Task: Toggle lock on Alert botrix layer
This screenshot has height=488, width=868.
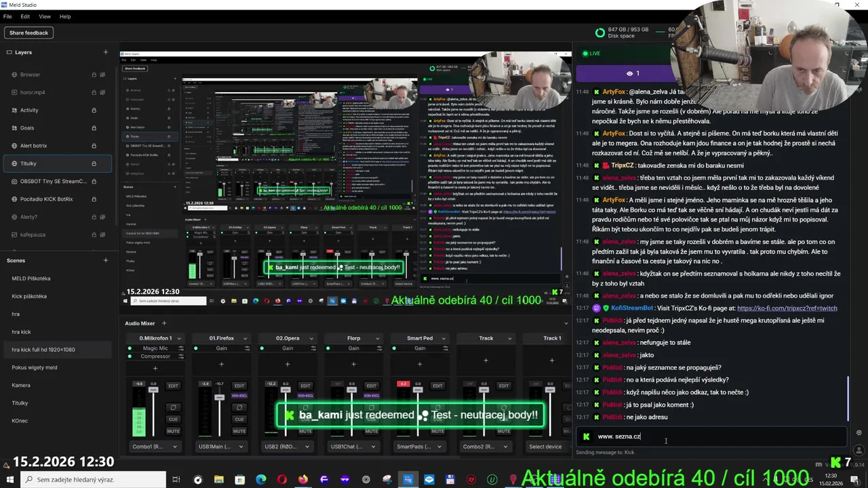Action: pyautogui.click(x=94, y=146)
